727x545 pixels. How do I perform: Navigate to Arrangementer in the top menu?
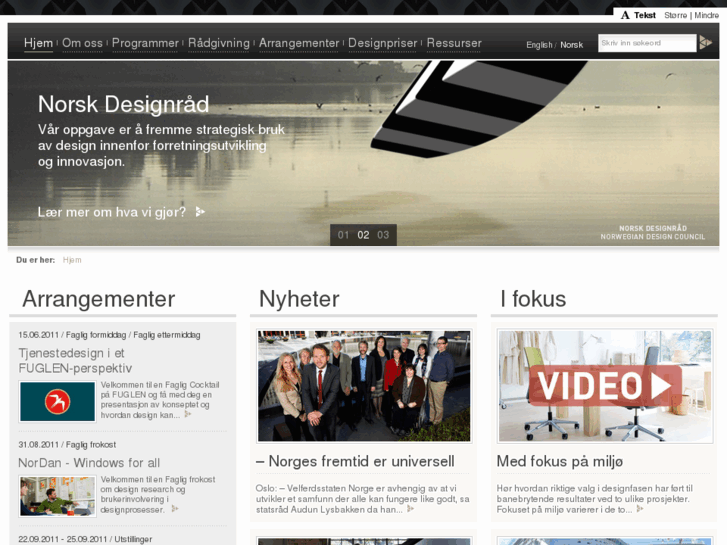299,43
